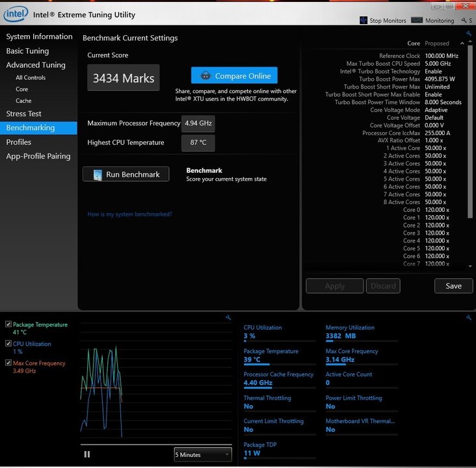Click the wrench icon above monitoring graph
The image size is (476, 468).
228,317
